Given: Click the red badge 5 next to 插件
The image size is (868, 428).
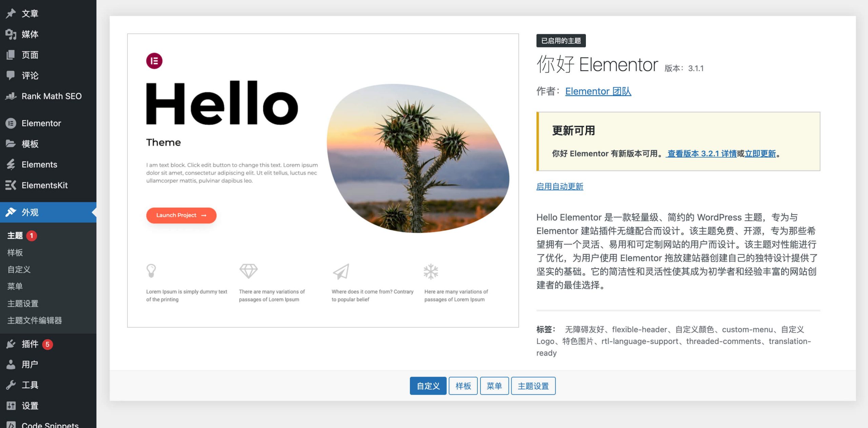Looking at the screenshot, I should [x=47, y=344].
